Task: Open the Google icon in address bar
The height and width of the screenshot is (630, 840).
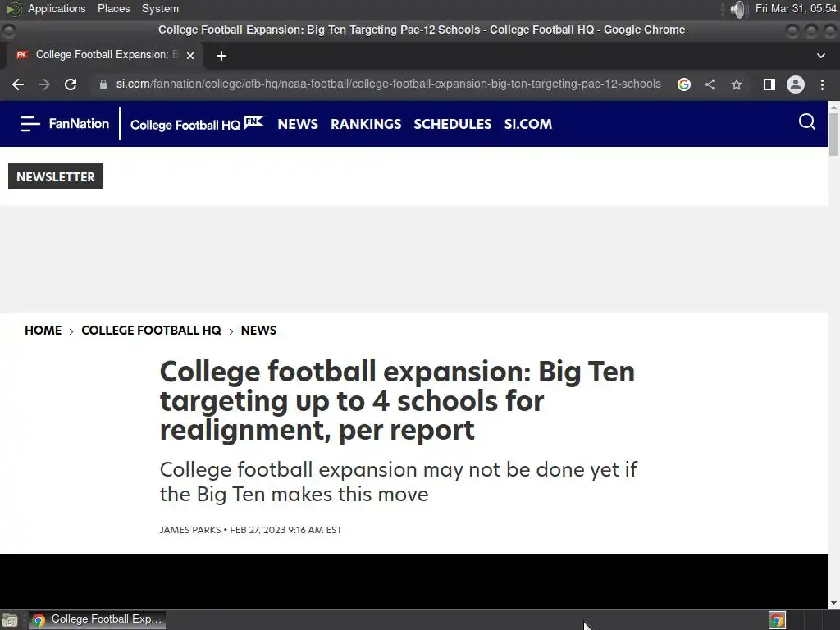Action: (x=683, y=84)
